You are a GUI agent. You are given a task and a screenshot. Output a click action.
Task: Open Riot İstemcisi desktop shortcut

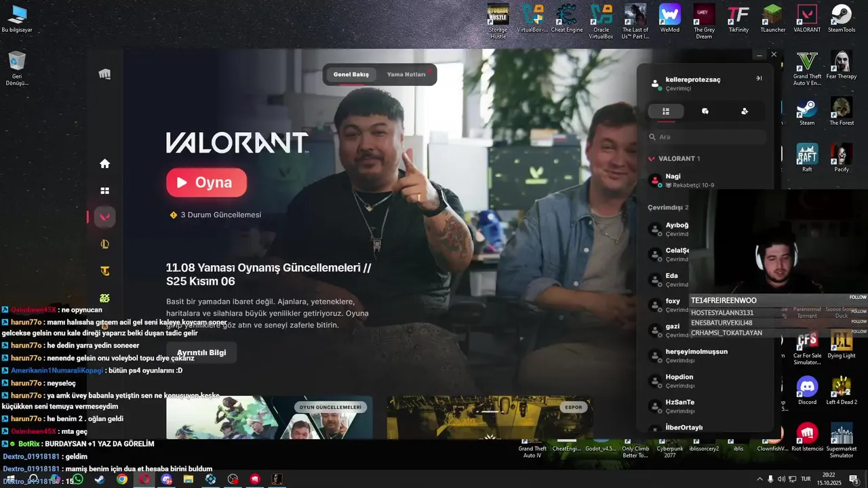click(x=807, y=437)
